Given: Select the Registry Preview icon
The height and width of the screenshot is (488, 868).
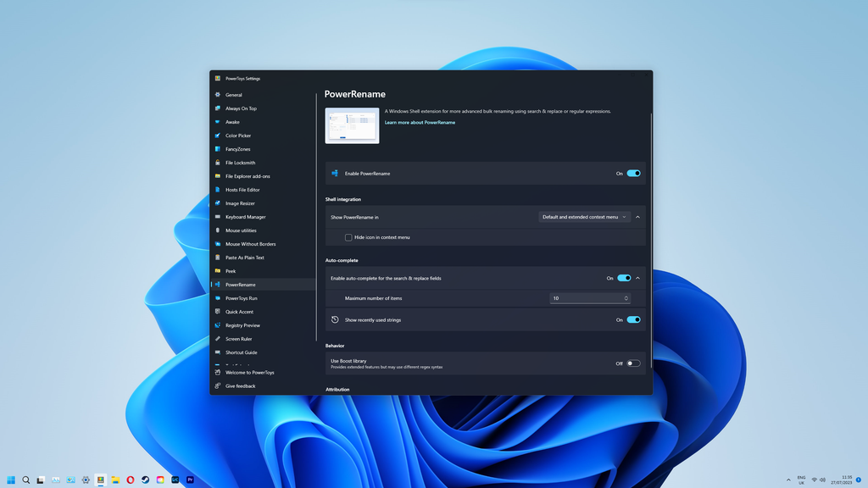Looking at the screenshot, I should pos(219,324).
